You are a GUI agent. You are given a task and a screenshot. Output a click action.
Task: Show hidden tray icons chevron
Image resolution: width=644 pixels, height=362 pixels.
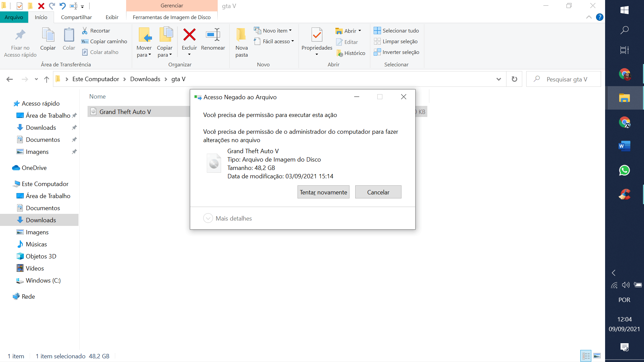(613, 273)
